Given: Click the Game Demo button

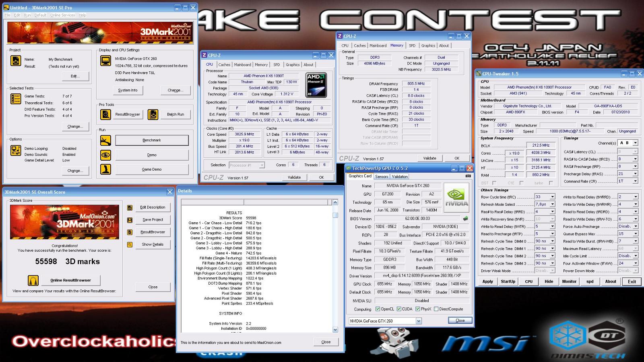Looking at the screenshot, I should pyautogui.click(x=152, y=170).
